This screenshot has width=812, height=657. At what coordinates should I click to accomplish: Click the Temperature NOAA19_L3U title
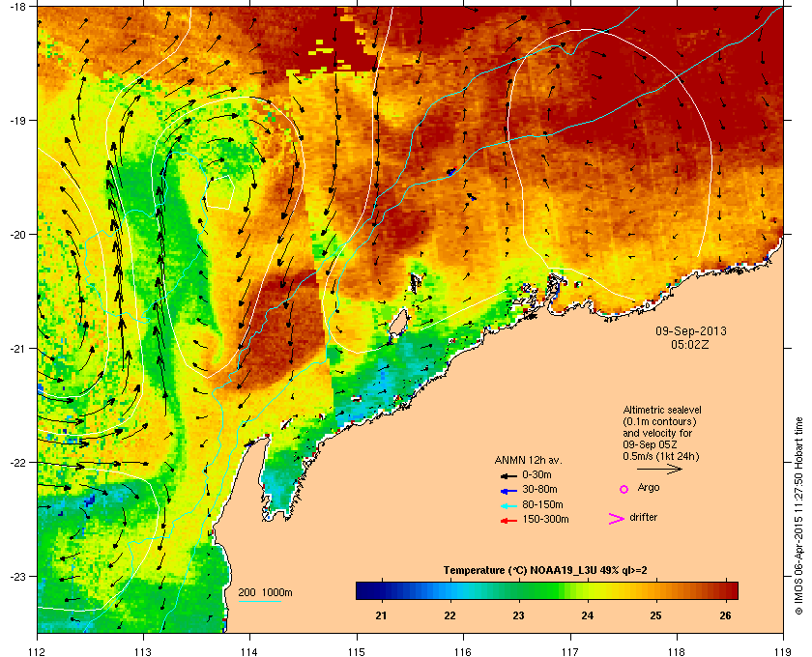(x=545, y=571)
